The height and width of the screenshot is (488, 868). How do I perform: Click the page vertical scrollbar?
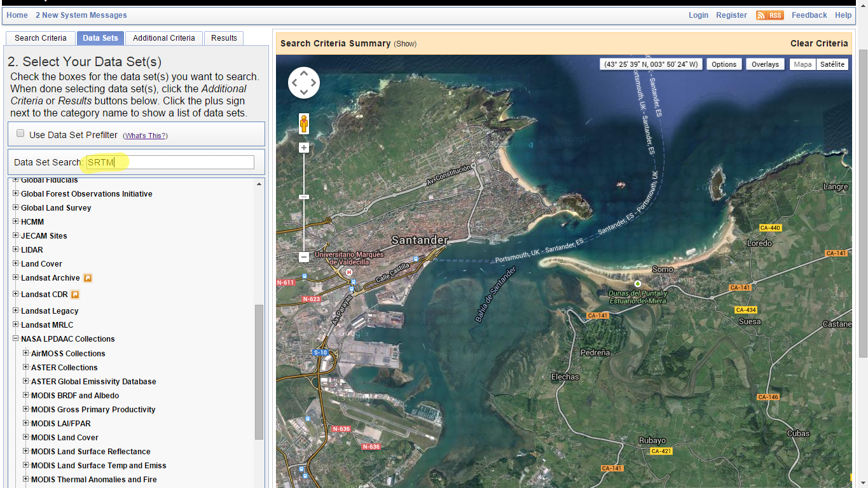pyautogui.click(x=862, y=202)
